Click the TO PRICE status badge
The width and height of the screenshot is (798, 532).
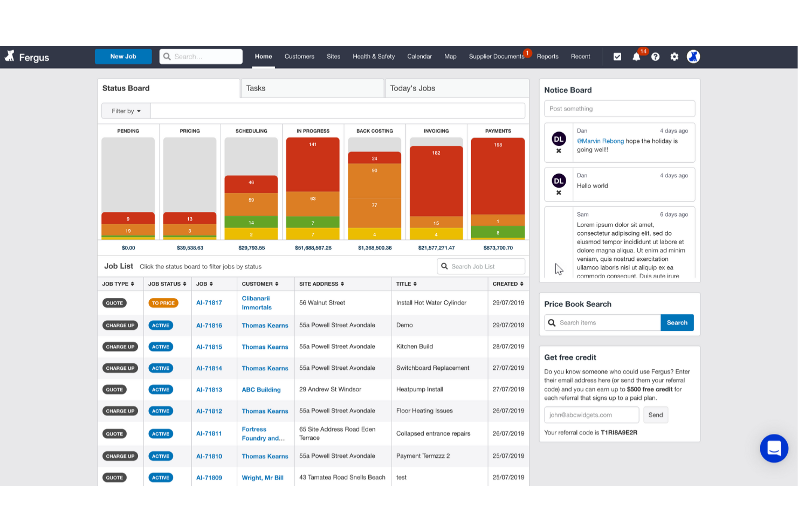[163, 302]
